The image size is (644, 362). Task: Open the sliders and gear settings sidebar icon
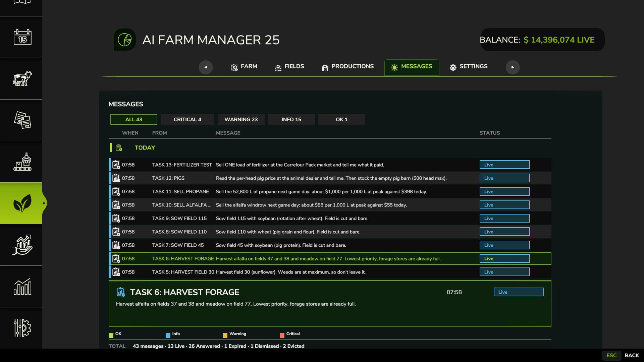(x=22, y=328)
